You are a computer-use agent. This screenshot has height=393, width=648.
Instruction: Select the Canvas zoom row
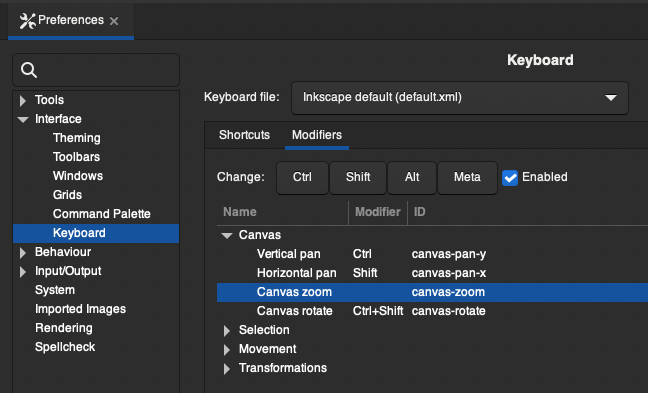click(432, 292)
